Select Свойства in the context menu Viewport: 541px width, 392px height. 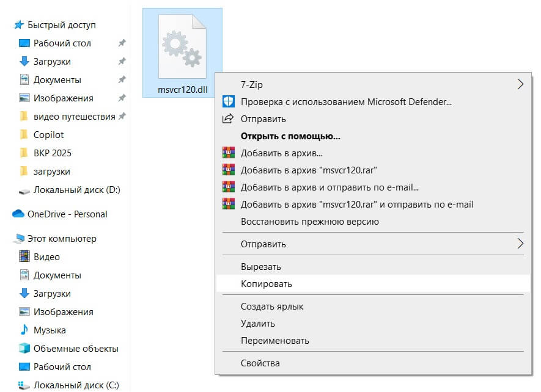tap(260, 363)
